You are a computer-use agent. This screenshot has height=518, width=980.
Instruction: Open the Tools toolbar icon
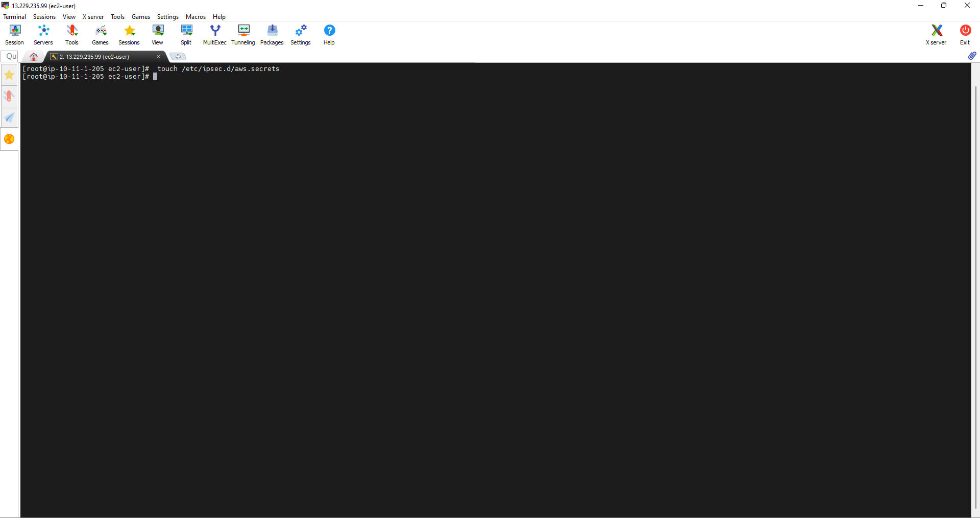point(72,35)
